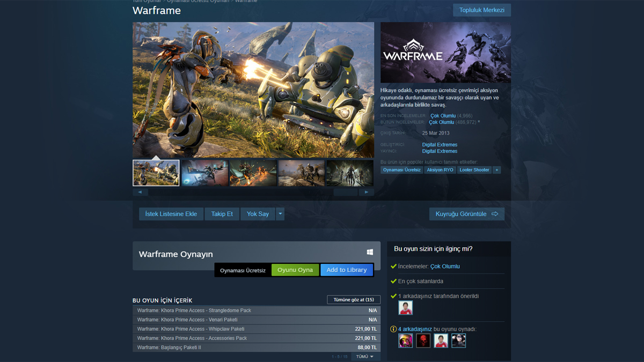This screenshot has height=362, width=644.
Task: Expand the dropdown arrow beside Yok Say
Action: (280, 214)
